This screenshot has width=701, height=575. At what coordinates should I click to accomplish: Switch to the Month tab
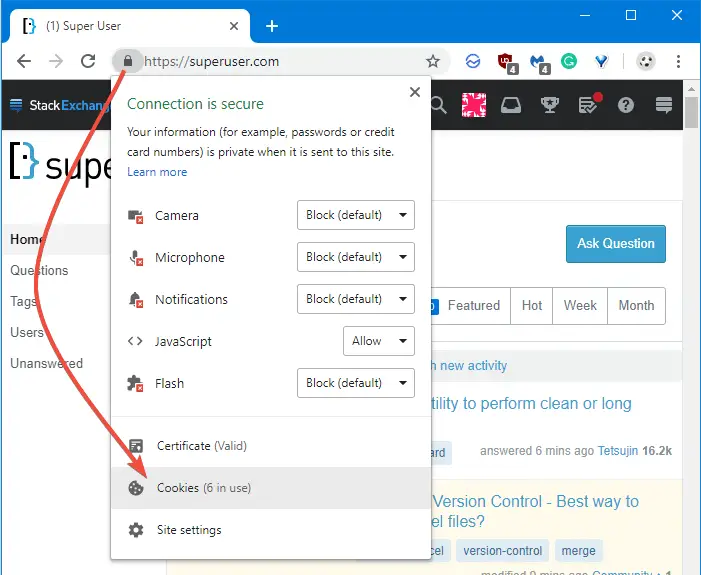pos(636,306)
